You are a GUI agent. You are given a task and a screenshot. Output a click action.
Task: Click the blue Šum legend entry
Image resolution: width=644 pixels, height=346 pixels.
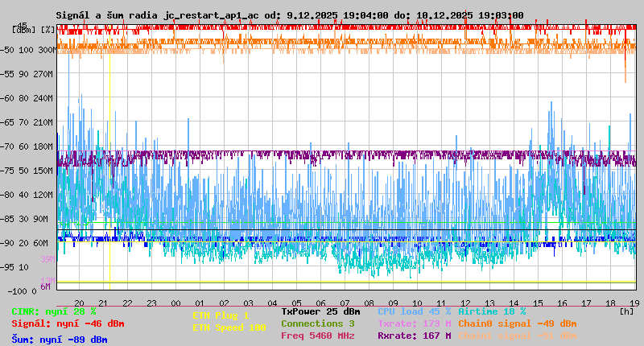point(60,340)
